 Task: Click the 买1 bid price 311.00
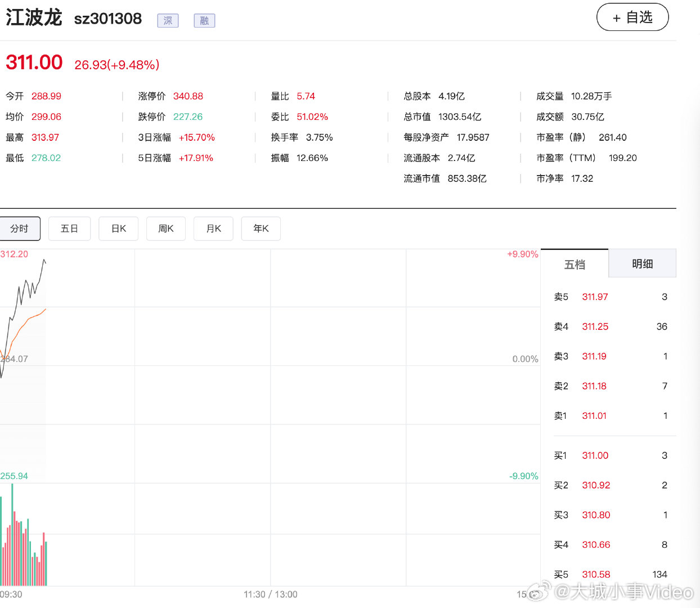coord(595,455)
